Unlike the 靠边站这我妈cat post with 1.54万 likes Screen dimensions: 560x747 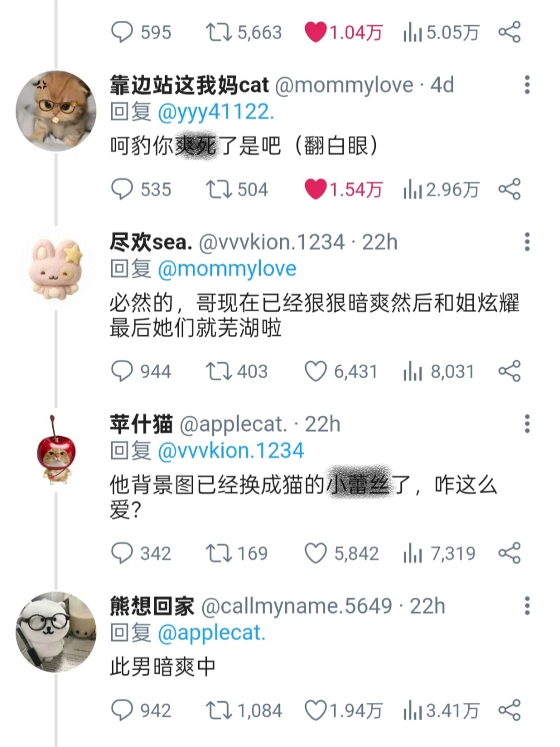pyautogui.click(x=343, y=189)
